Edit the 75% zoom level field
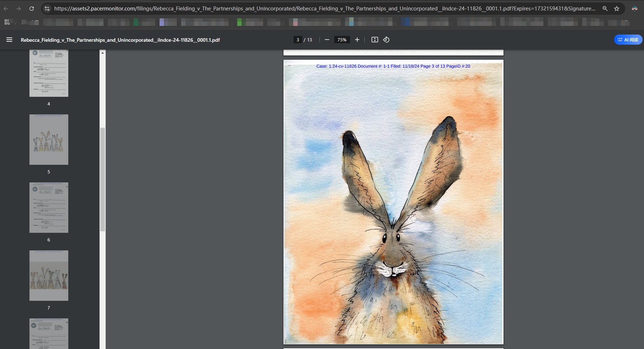644x349 pixels. (342, 40)
